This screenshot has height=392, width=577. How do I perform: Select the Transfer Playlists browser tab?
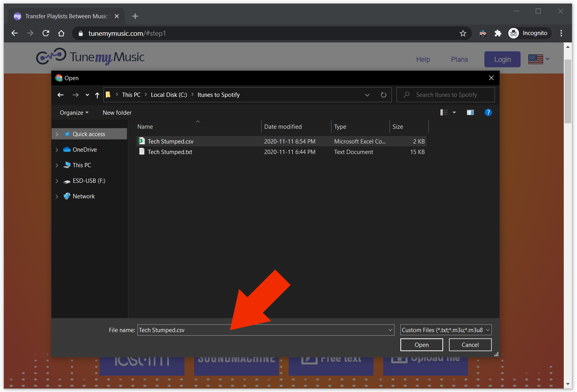click(x=67, y=16)
